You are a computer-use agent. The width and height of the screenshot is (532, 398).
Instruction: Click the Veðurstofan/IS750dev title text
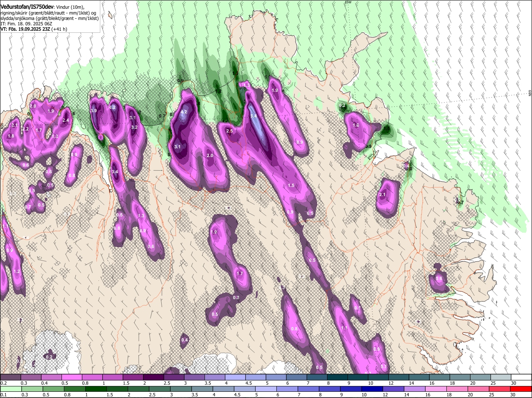[27, 7]
